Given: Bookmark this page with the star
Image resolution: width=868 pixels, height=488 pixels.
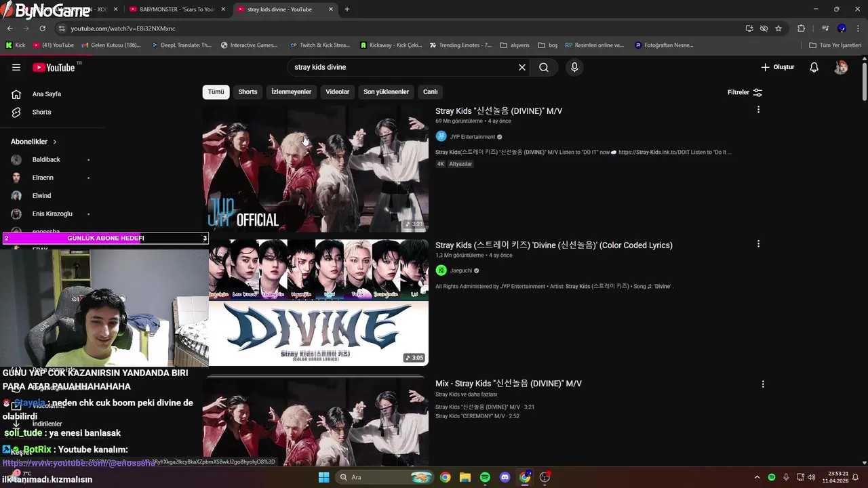Looking at the screenshot, I should (778, 28).
